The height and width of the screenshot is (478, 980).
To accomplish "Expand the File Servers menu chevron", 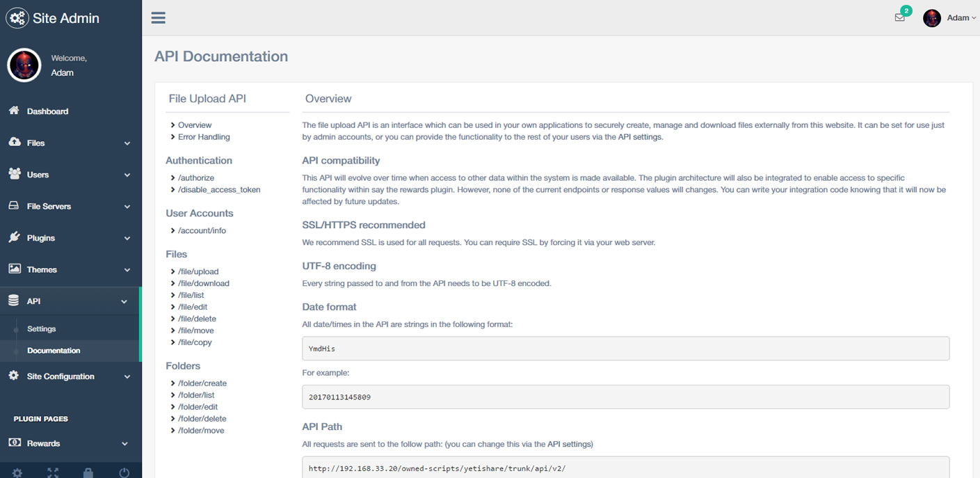I will click(127, 207).
